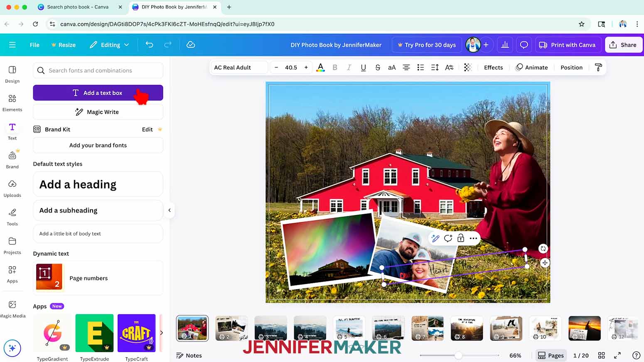Open the File menu
Viewport: 644px width, 362px height.
pos(34,45)
